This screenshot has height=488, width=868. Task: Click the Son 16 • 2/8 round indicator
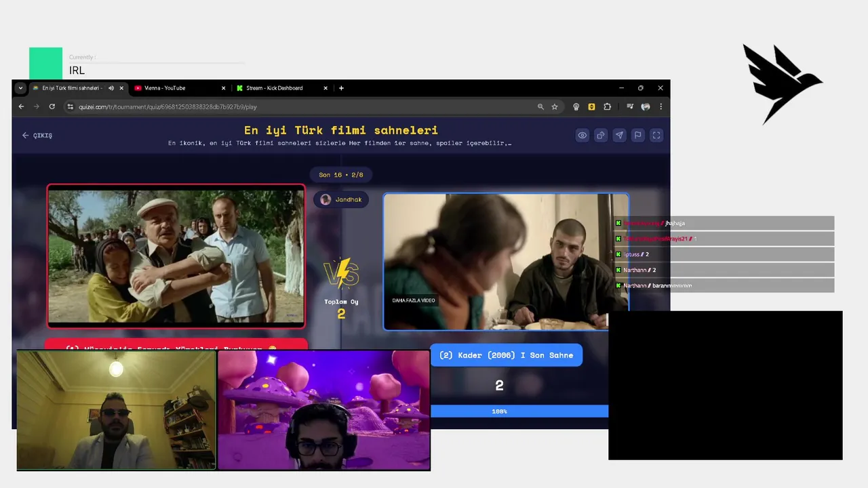[341, 175]
